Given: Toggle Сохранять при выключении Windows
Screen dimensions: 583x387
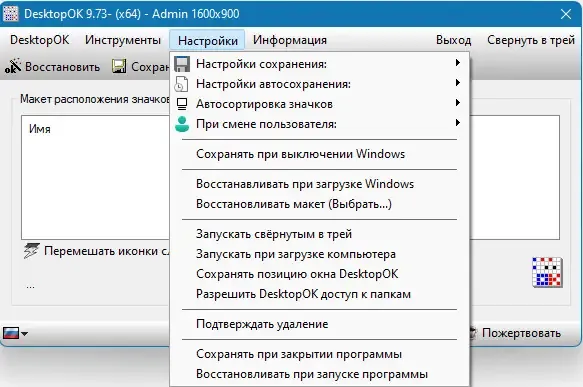Looking at the screenshot, I should point(320,154).
